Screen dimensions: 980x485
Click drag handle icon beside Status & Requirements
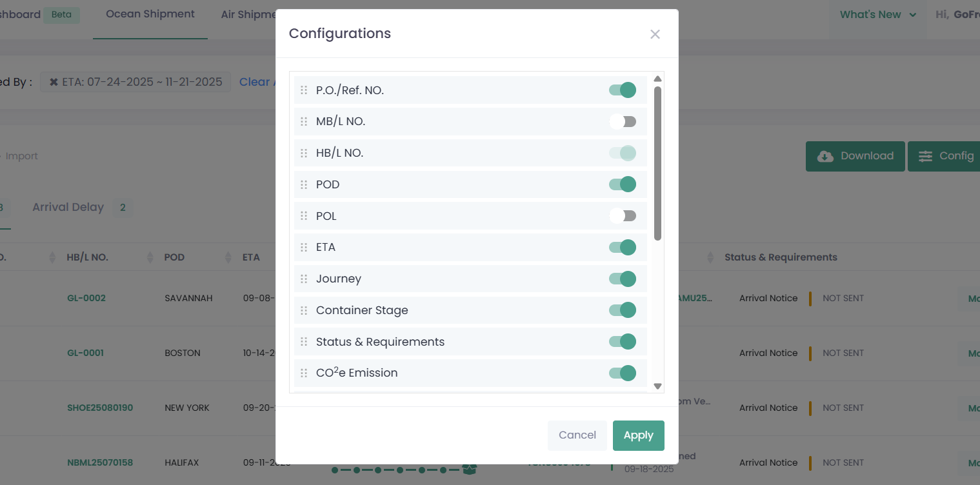pyautogui.click(x=304, y=342)
